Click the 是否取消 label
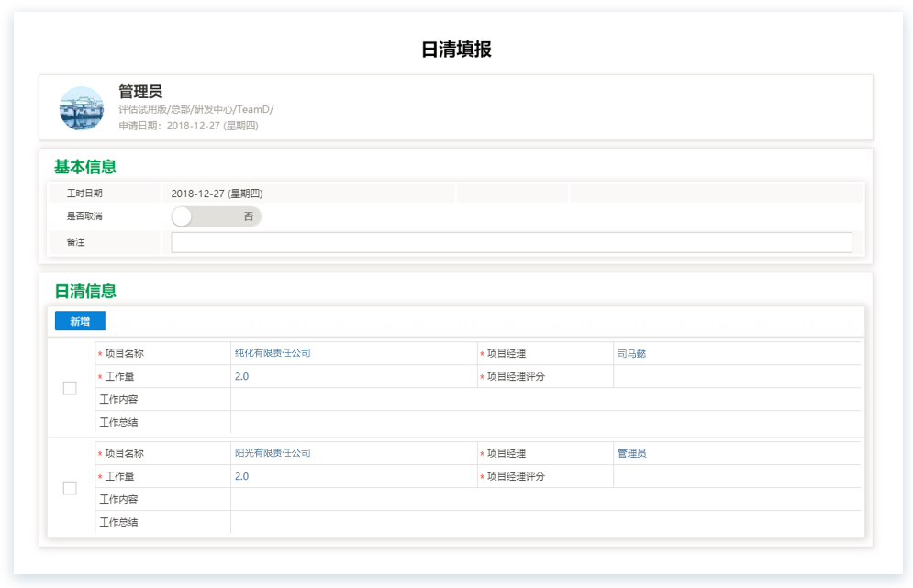913x588 pixels. pos(84,216)
